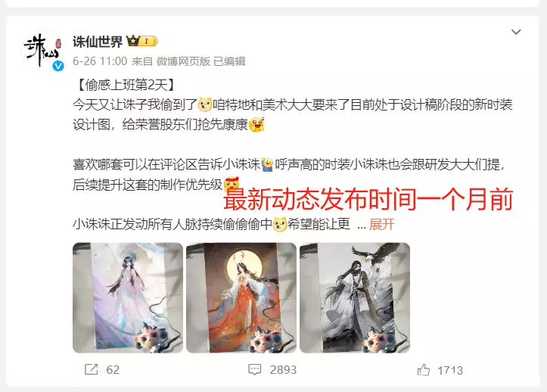Expand the full post via 展开
Image resolution: width=547 pixels, height=392 pixels.
click(381, 225)
